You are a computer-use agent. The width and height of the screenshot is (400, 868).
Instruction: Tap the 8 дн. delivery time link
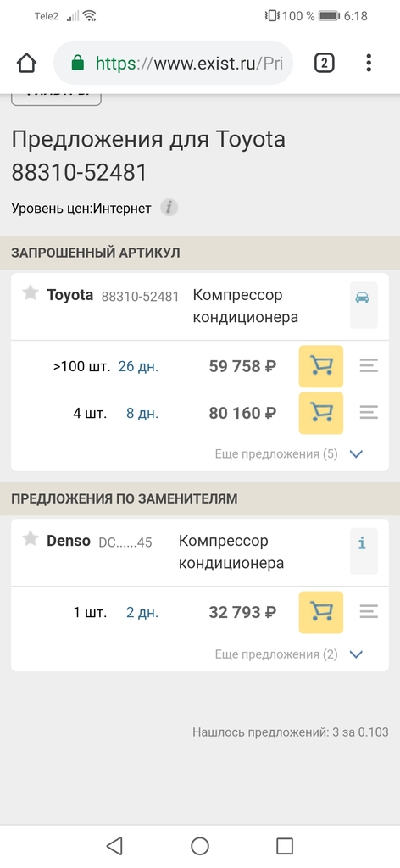[142, 413]
